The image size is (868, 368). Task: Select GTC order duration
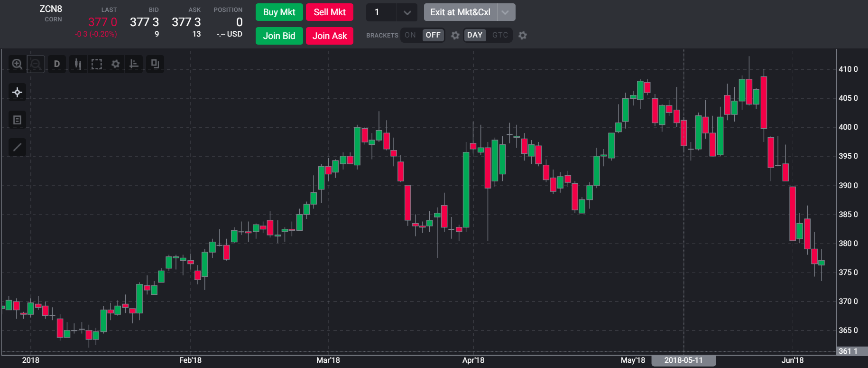point(500,35)
